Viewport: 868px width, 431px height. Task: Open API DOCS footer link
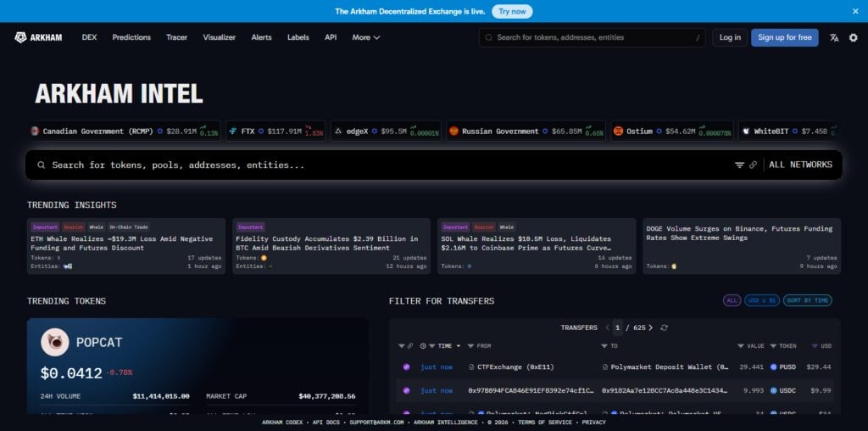point(328,423)
